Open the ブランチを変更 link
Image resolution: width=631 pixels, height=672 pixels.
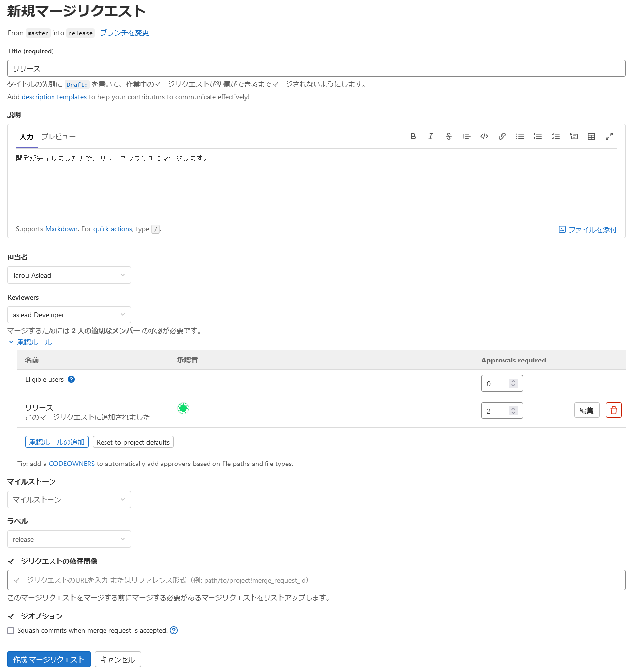pyautogui.click(x=124, y=33)
